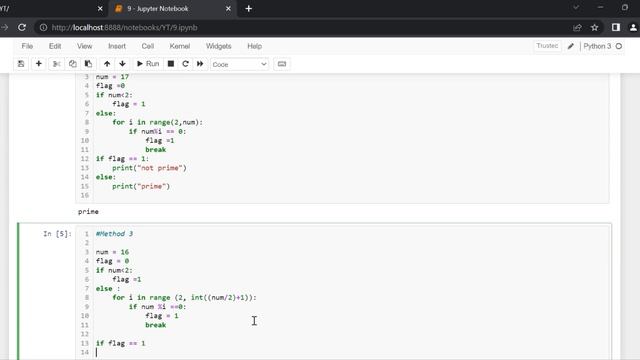Open the cell type Code dropdown
This screenshot has width=640, height=360.
(x=240, y=64)
